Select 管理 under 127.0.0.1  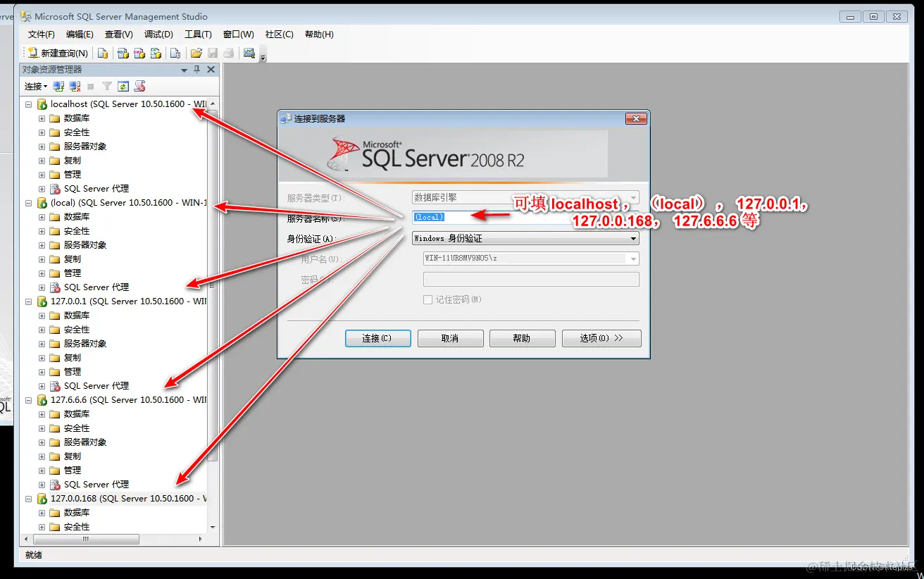[73, 371]
